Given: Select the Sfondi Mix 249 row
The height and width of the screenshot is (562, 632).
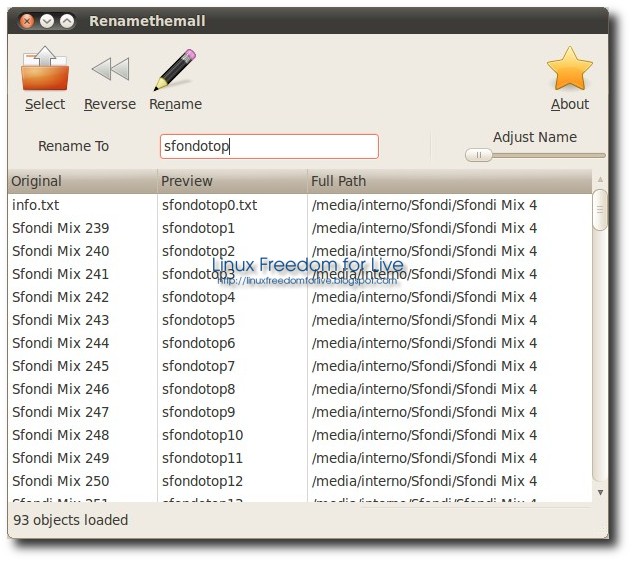Looking at the screenshot, I should [x=300, y=458].
